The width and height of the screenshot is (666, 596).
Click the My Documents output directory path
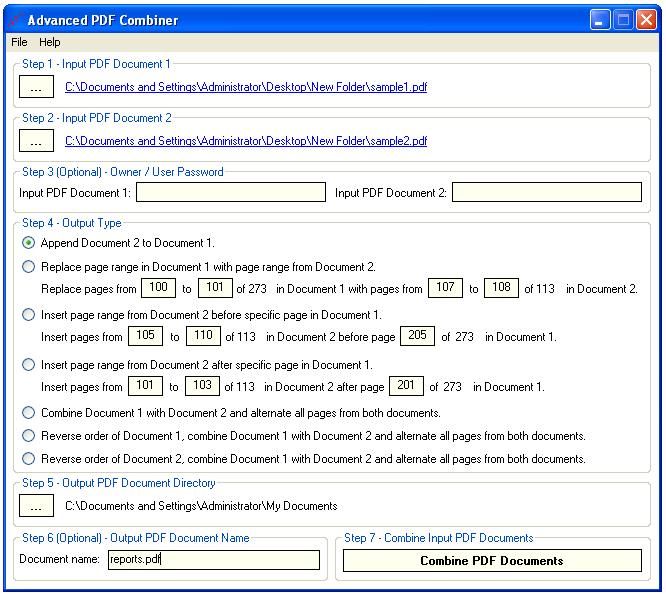(201, 506)
